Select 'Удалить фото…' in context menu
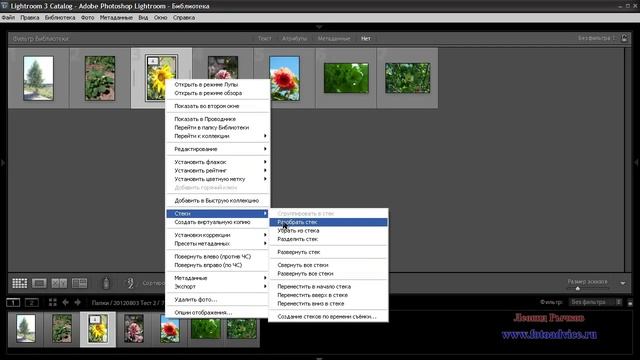Image resolution: width=640 pixels, height=360 pixels. (218, 300)
